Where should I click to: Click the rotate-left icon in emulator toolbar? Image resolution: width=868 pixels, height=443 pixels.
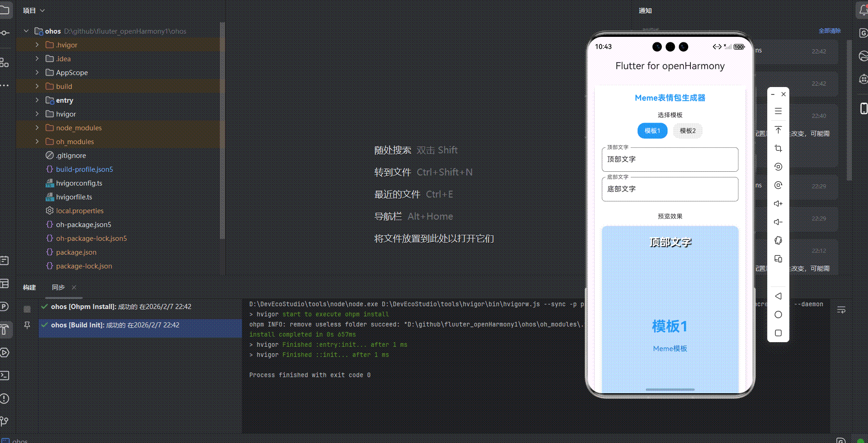[x=778, y=167]
